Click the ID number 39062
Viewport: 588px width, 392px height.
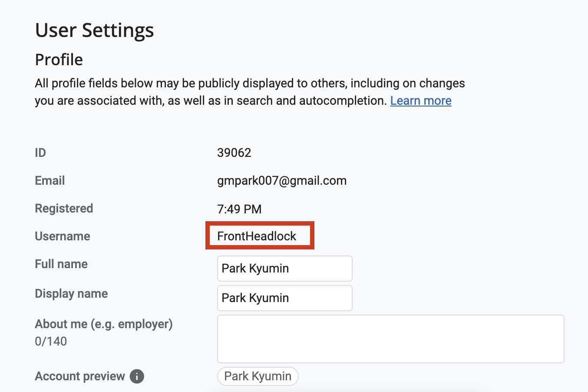[234, 153]
